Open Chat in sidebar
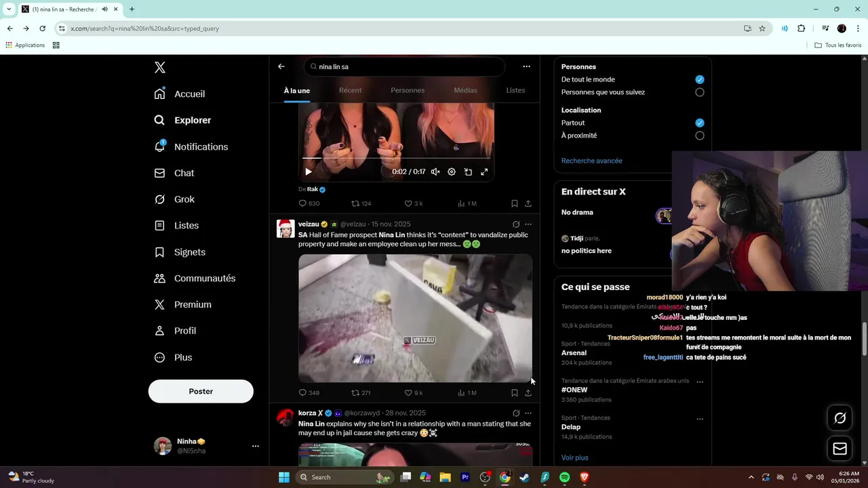Screen dimensions: 868x488 [175, 173]
